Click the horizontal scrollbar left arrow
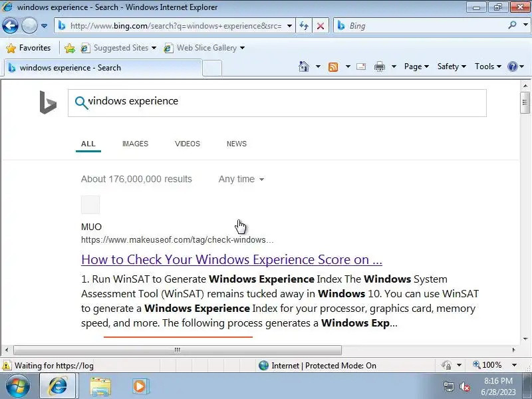Viewport: 532px width, 399px height. click(7, 350)
